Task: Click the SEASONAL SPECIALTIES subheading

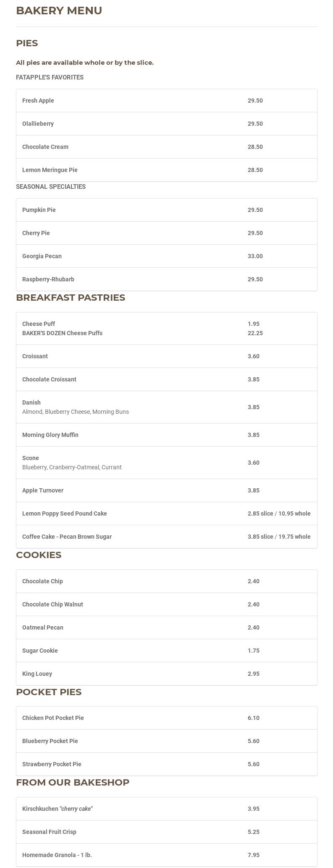Action: [51, 187]
